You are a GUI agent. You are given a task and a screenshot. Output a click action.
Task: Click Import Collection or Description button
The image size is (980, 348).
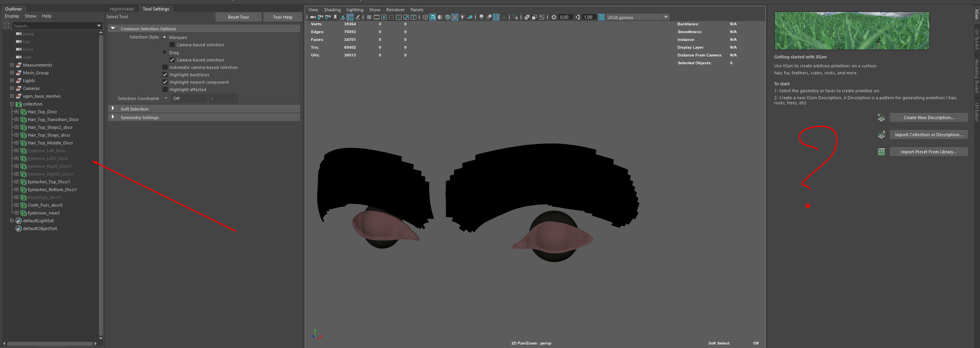point(929,135)
